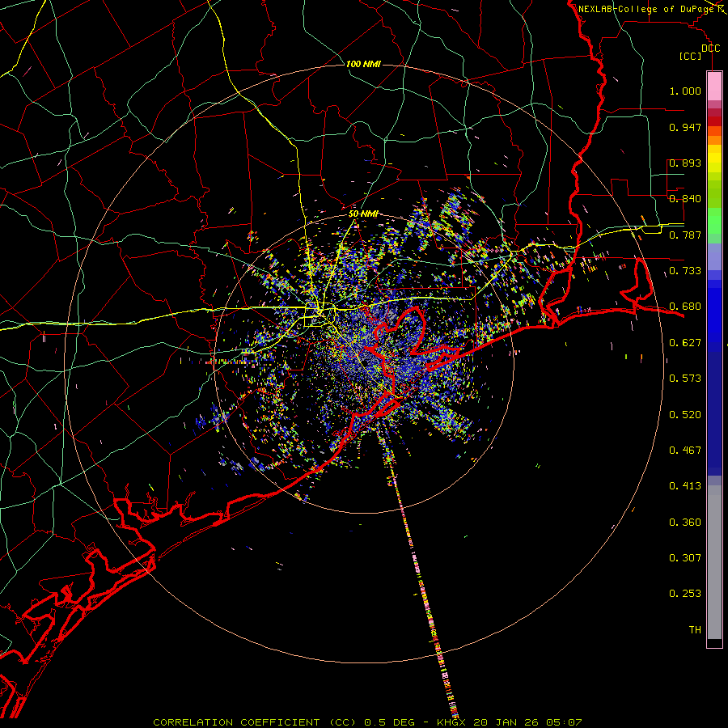Click the NEXLAB-College of DuPage credit text
Viewport: 728px width, 728px height.
click(645, 9)
